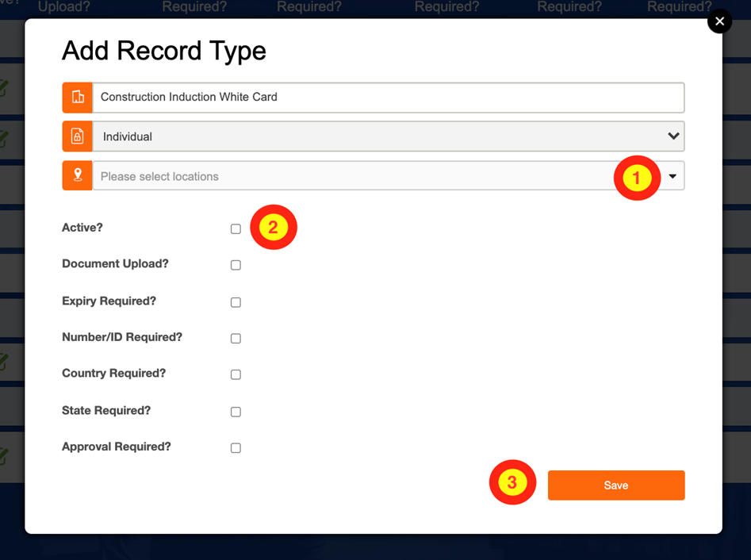The height and width of the screenshot is (560, 751).
Task: Click the orange location pin icon
Action: pos(77,176)
